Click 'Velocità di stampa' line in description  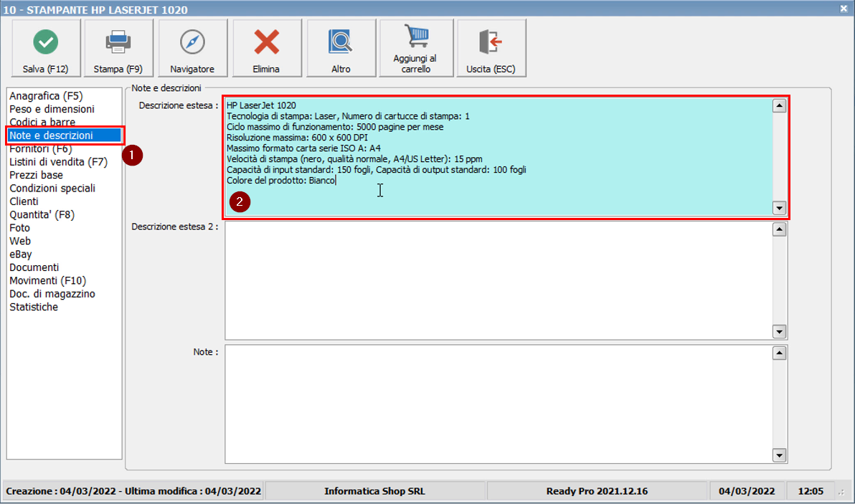354,159
